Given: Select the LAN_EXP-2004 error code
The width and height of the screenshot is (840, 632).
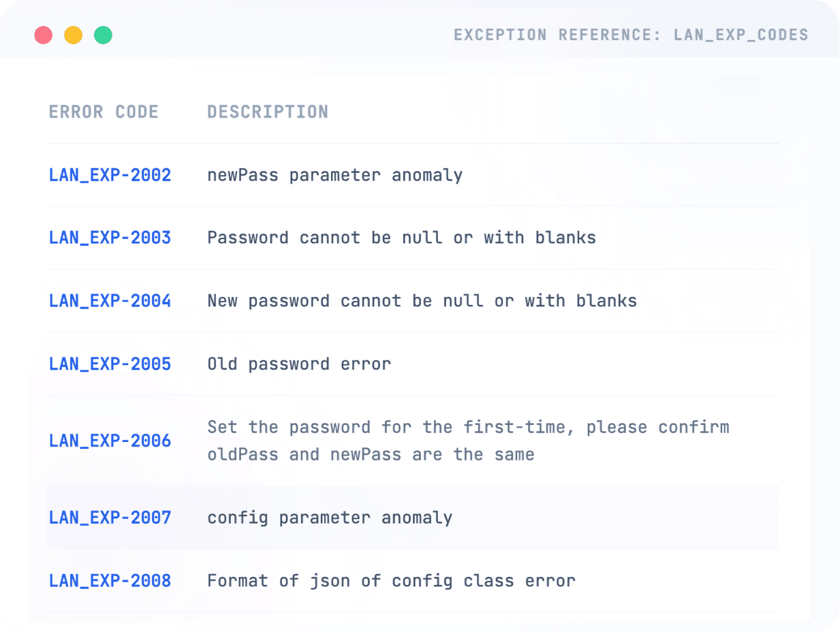Looking at the screenshot, I should coord(110,301).
